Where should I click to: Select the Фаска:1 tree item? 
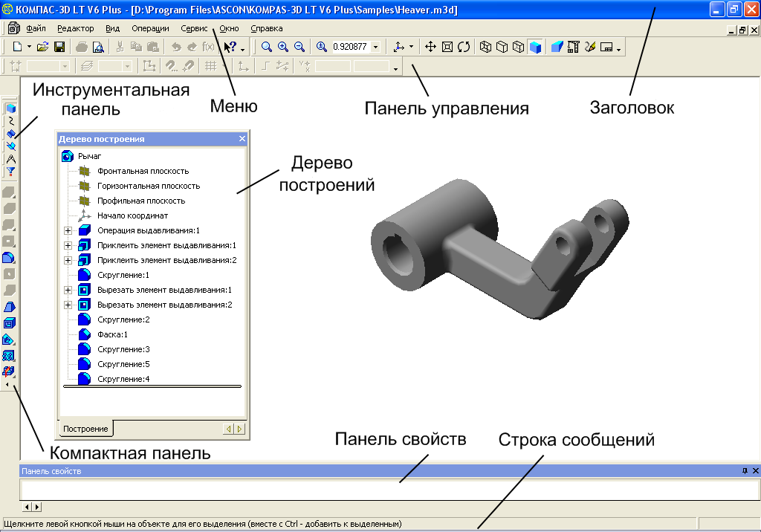click(x=112, y=334)
